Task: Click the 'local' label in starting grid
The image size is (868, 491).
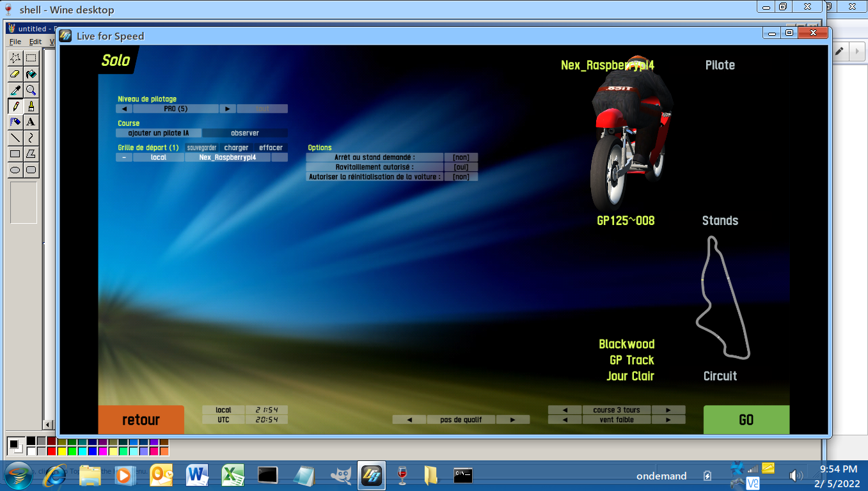Action: 159,157
